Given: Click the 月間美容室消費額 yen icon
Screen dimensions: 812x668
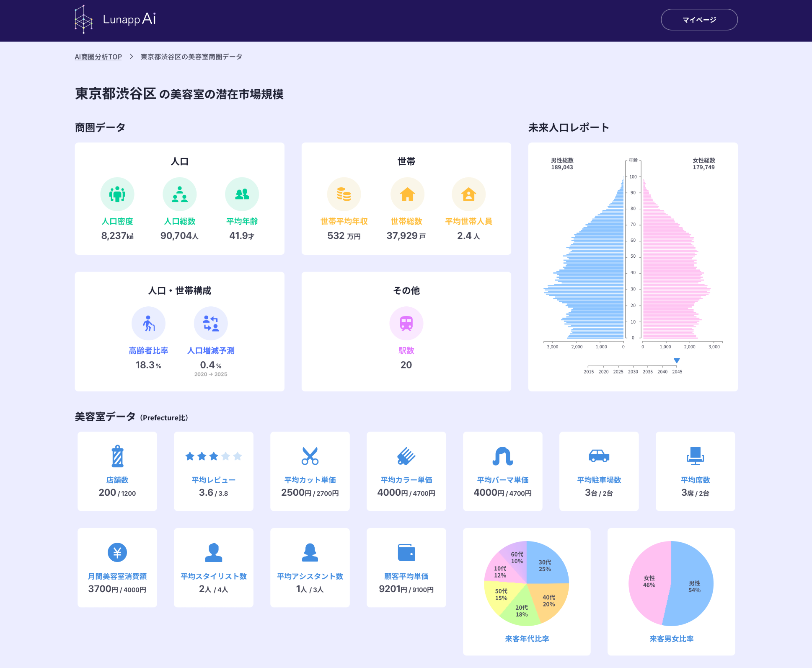Looking at the screenshot, I should point(117,552).
